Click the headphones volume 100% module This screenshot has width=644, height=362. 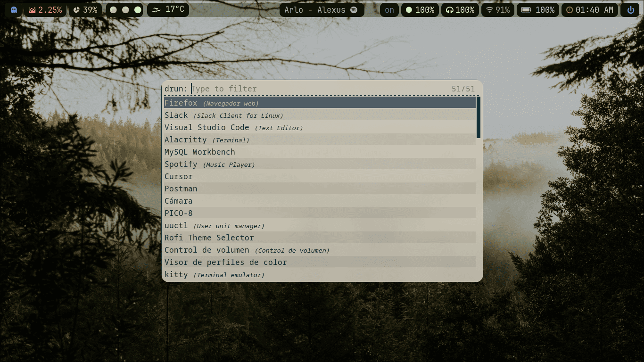coord(460,10)
